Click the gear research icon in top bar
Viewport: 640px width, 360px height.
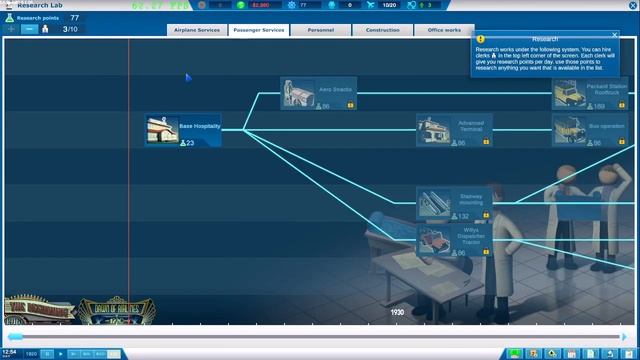[x=291, y=5]
